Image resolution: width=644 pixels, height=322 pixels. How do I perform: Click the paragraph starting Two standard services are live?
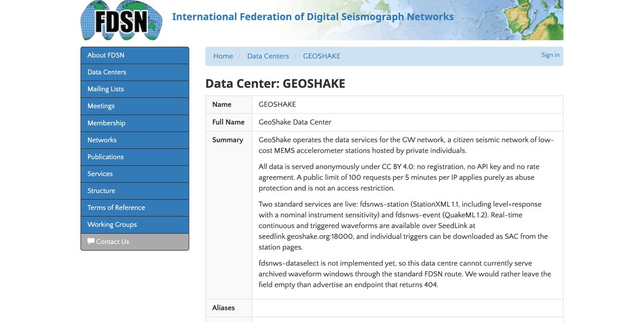click(404, 225)
